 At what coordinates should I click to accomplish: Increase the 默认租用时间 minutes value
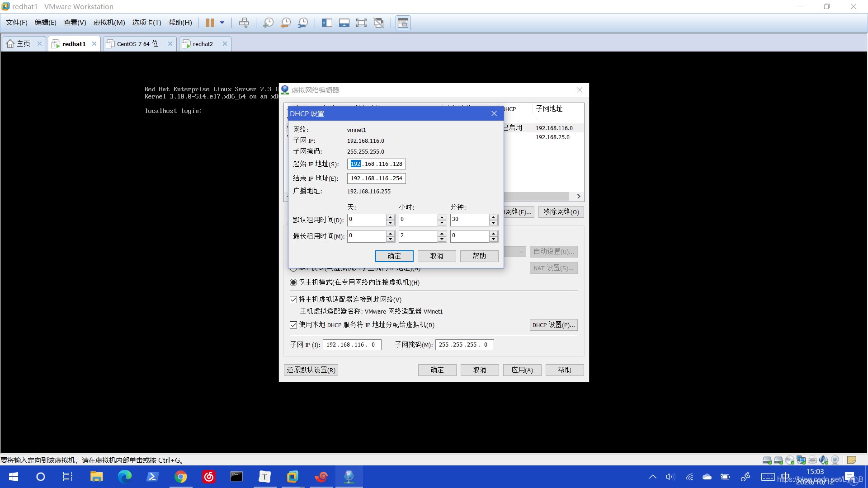(x=493, y=217)
